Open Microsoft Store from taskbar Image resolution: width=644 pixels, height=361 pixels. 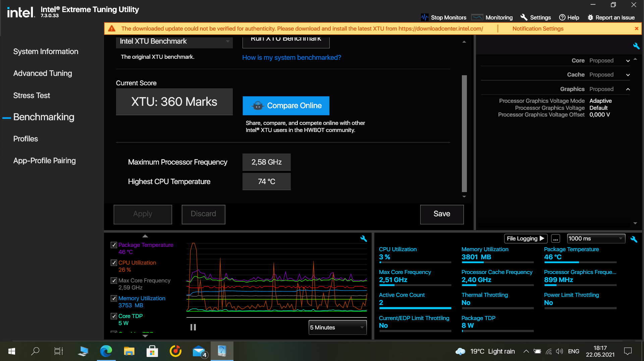(x=152, y=351)
